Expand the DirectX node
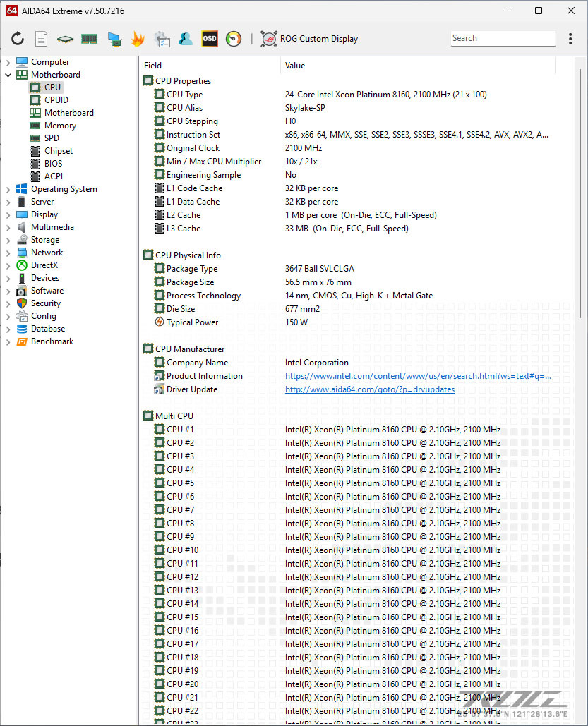Image resolution: width=588 pixels, height=726 pixels. [x=8, y=266]
